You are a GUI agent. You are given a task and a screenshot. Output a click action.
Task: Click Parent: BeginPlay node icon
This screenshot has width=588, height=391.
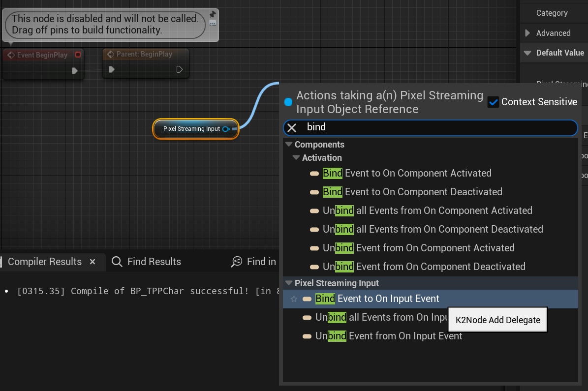(111, 55)
